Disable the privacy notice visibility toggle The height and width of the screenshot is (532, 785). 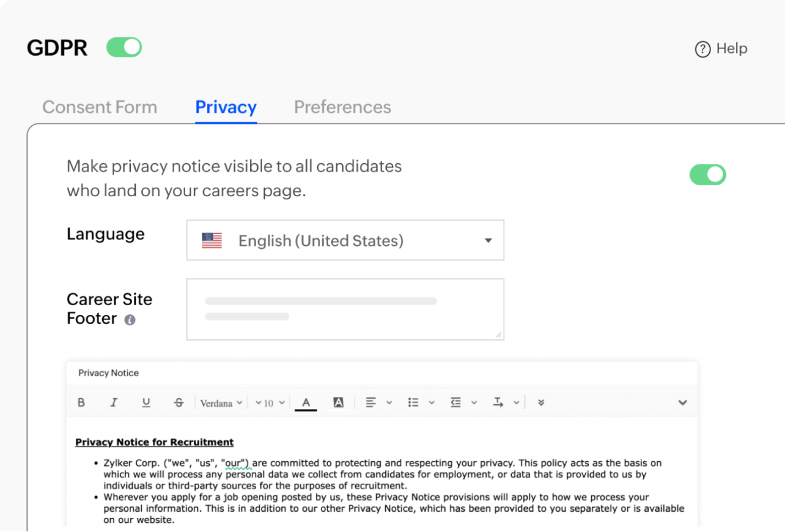point(707,175)
